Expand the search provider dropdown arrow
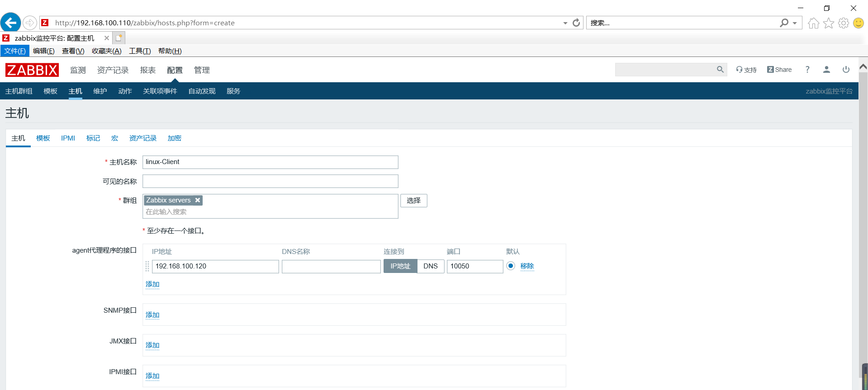The height and width of the screenshot is (390, 868). (x=795, y=23)
